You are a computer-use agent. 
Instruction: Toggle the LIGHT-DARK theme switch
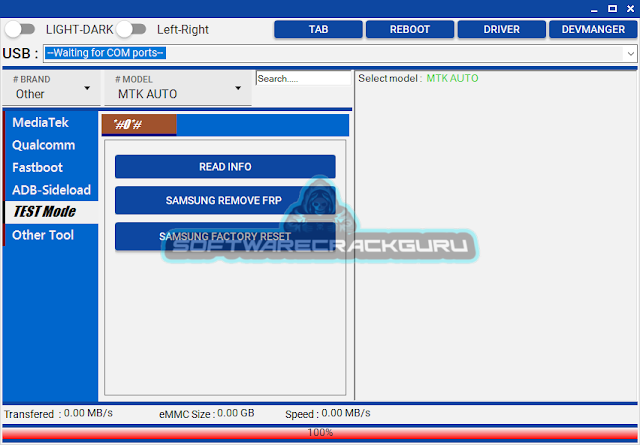[x=20, y=29]
